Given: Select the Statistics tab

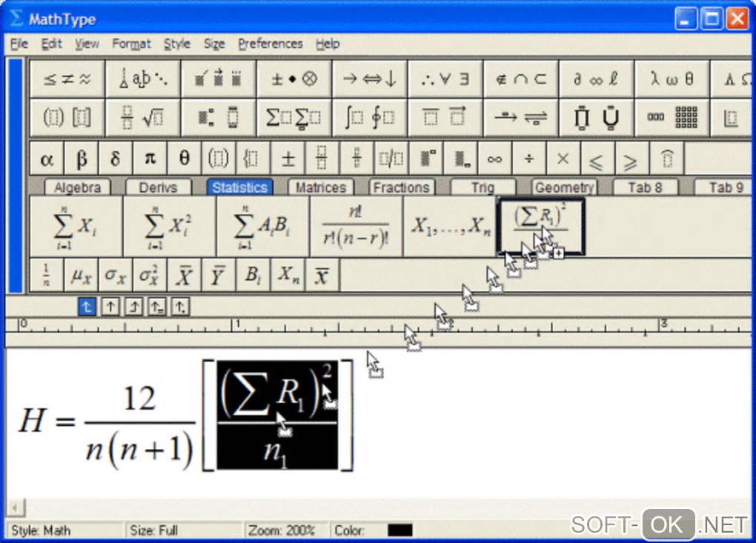Looking at the screenshot, I should (x=239, y=187).
